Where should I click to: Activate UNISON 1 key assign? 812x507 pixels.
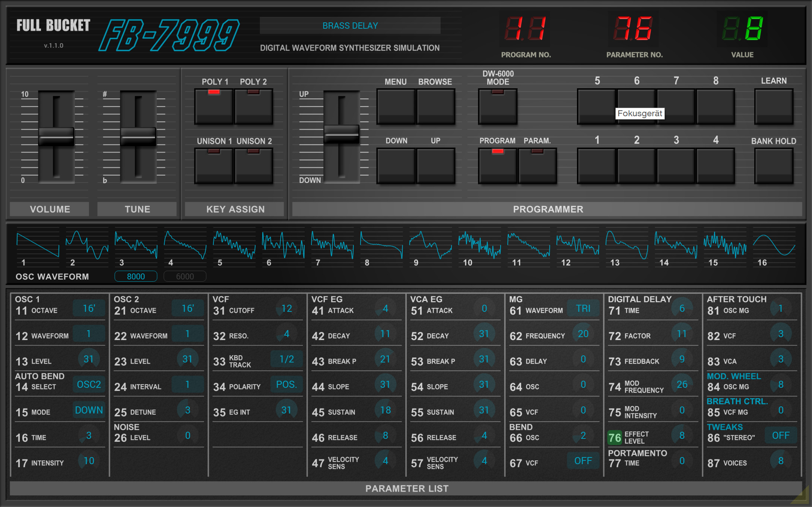click(214, 166)
